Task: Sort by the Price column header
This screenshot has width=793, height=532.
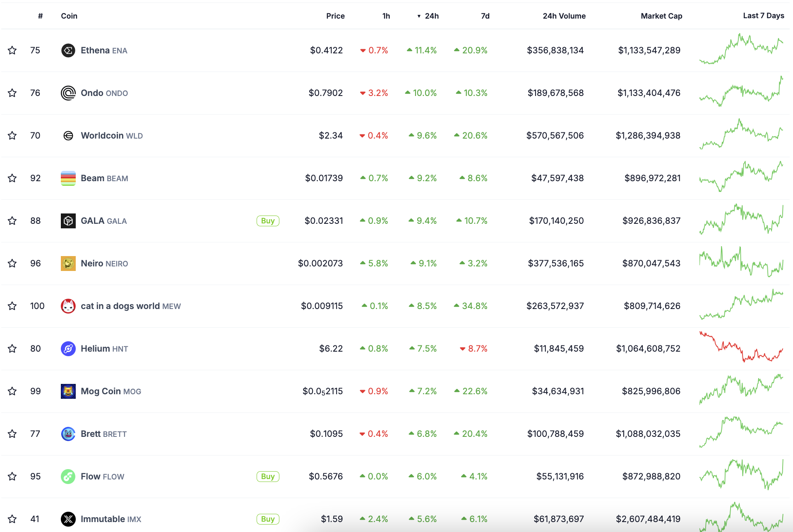Action: click(335, 16)
